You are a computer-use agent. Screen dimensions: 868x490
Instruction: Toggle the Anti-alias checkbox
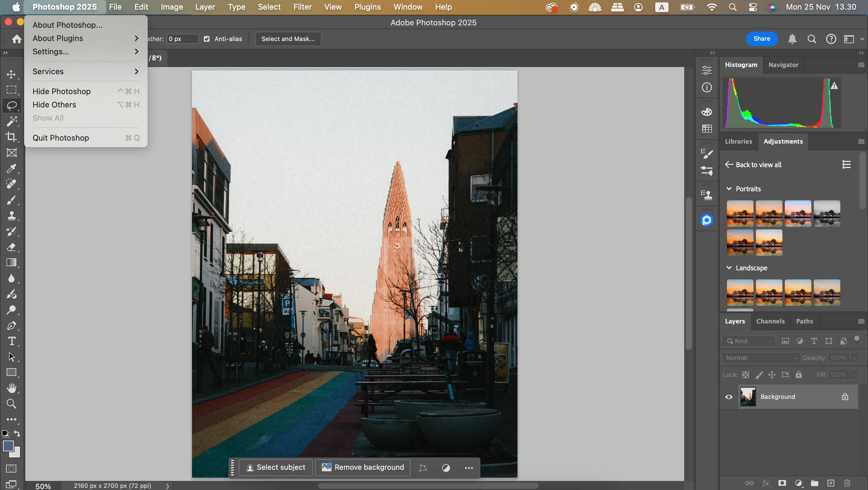206,39
